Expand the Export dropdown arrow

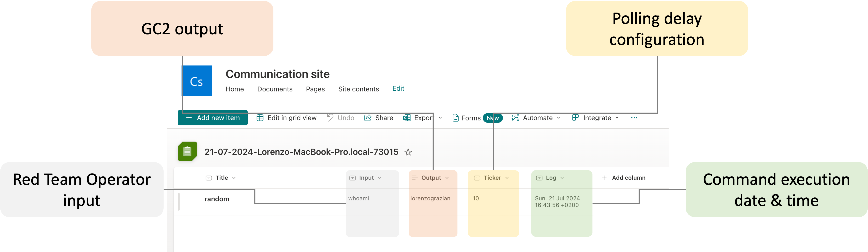(x=440, y=118)
